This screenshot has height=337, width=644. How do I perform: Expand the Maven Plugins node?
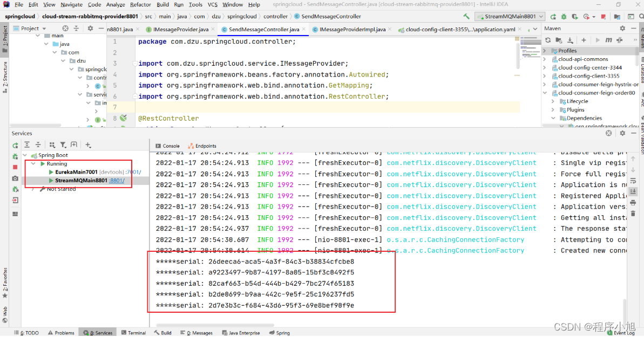pos(553,109)
